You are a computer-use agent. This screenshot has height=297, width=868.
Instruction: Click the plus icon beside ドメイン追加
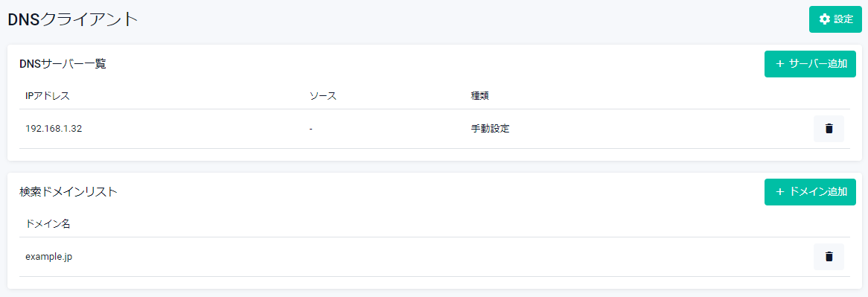780,192
